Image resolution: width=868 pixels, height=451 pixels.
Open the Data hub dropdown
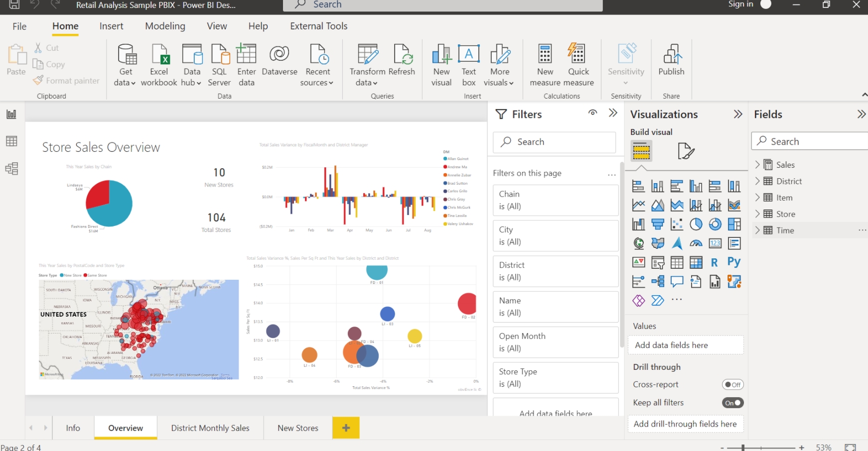(191, 65)
